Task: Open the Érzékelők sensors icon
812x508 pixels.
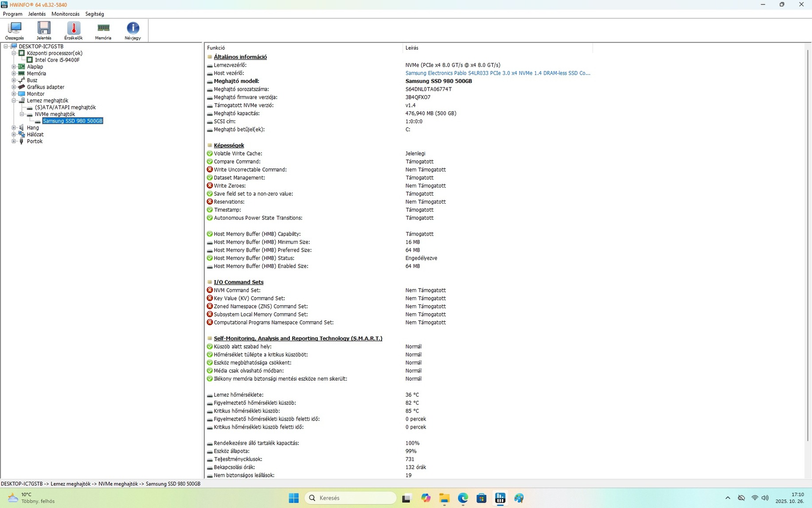Action: pos(74,31)
